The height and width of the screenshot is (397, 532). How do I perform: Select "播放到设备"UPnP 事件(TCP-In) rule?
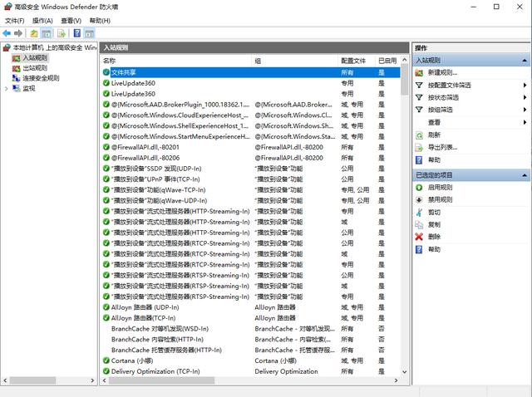pos(251,179)
